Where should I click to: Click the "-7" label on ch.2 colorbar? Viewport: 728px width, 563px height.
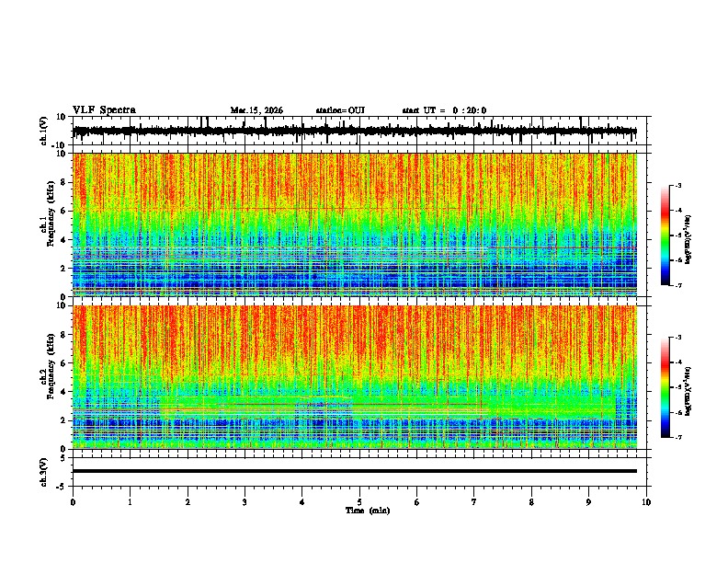[678, 438]
